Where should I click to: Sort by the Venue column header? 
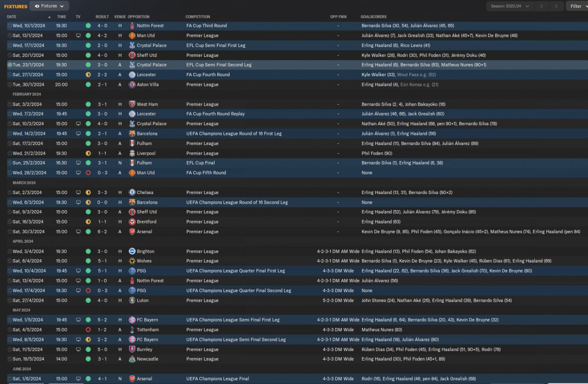[120, 17]
